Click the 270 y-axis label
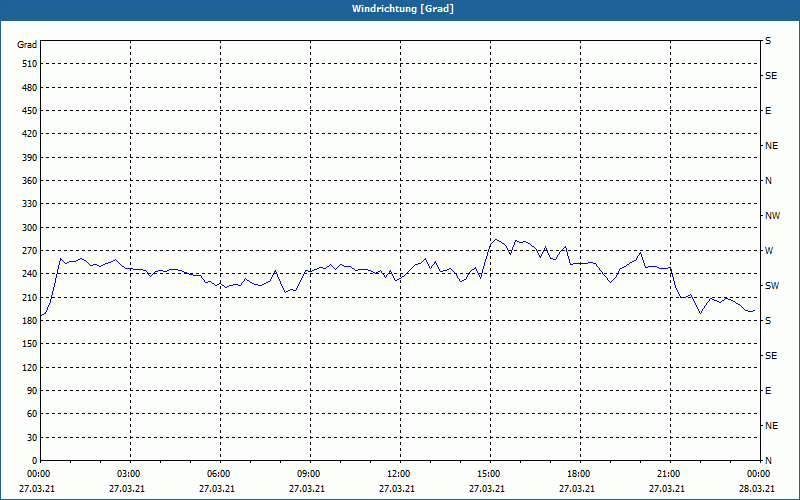The width and height of the screenshot is (800, 500). click(x=30, y=251)
